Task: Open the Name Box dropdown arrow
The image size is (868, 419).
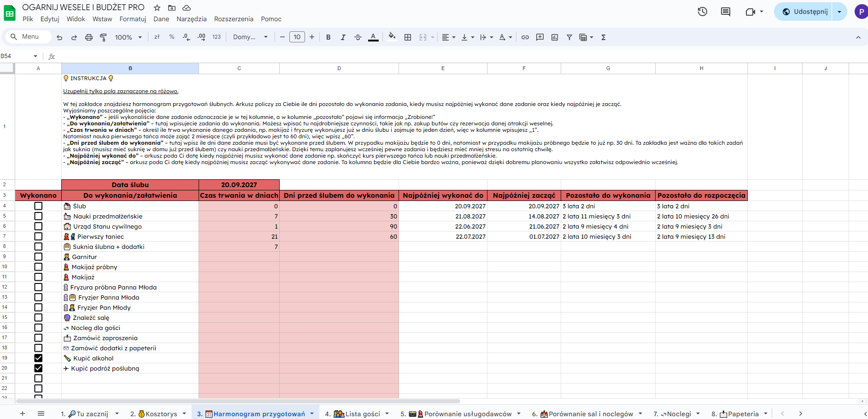Action: pos(35,56)
